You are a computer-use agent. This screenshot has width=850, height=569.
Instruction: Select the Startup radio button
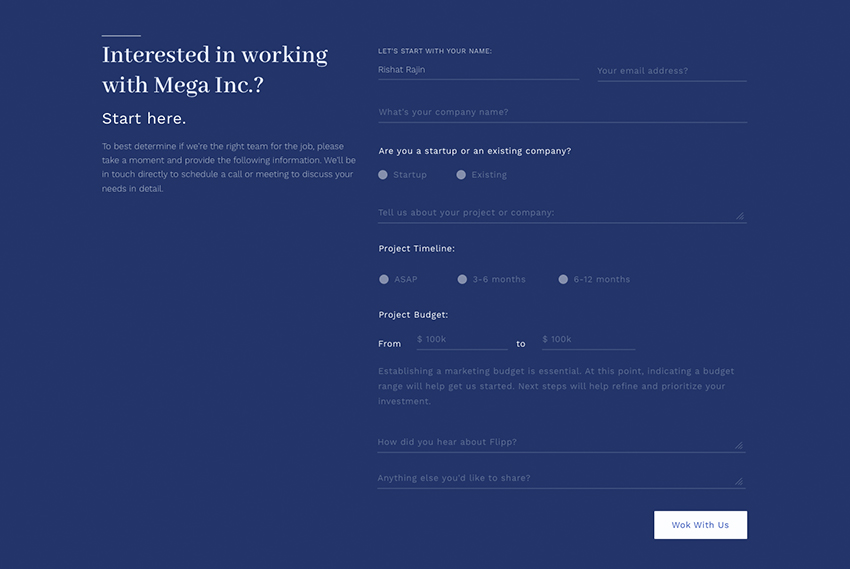click(x=383, y=175)
